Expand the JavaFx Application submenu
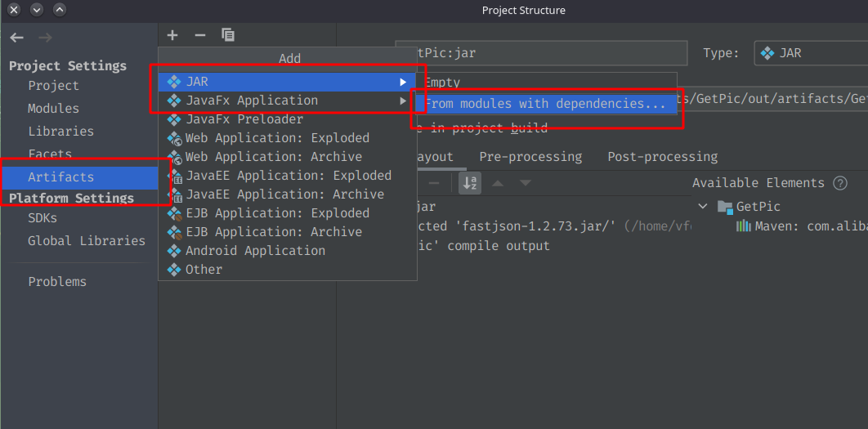 point(288,101)
